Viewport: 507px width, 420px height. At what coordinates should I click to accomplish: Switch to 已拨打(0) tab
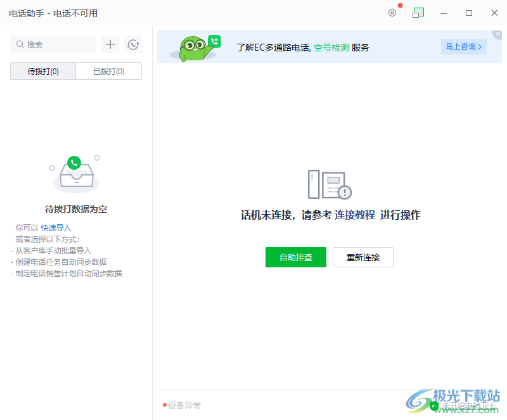pos(108,71)
